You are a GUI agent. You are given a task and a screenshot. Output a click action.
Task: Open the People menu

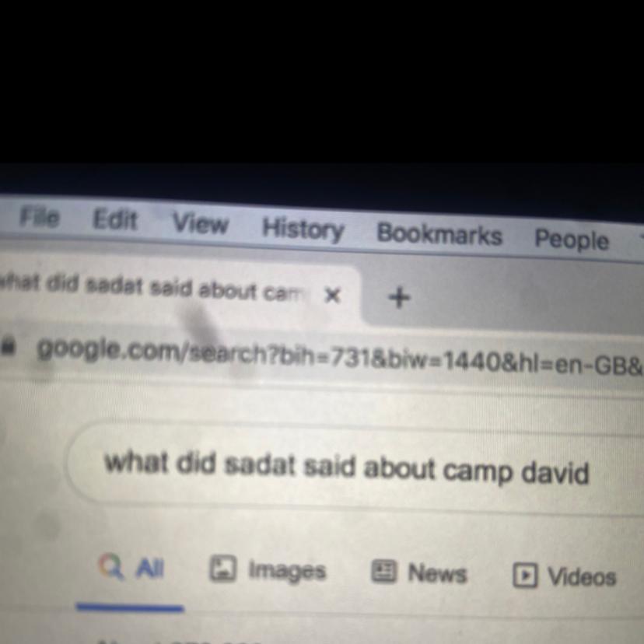(572, 240)
